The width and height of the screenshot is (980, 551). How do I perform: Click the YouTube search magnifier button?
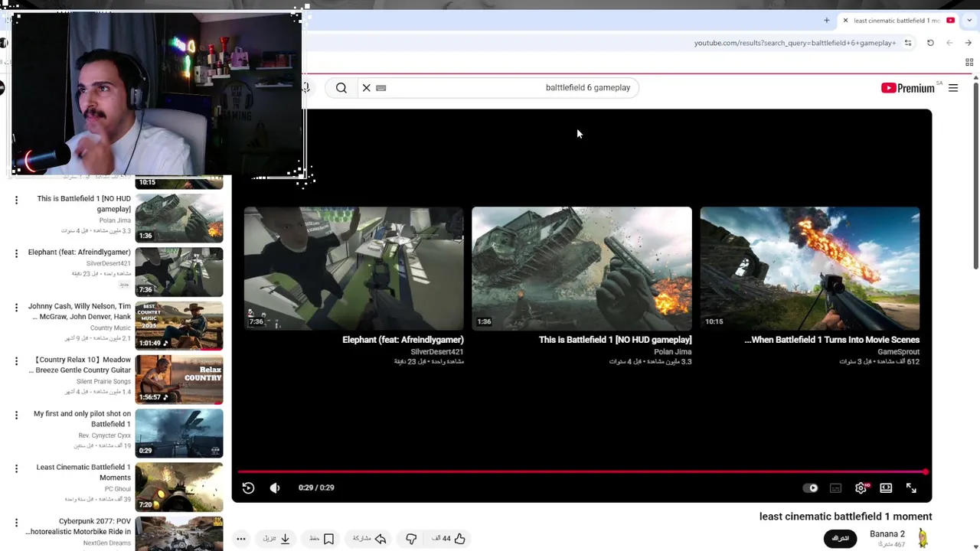tap(341, 88)
